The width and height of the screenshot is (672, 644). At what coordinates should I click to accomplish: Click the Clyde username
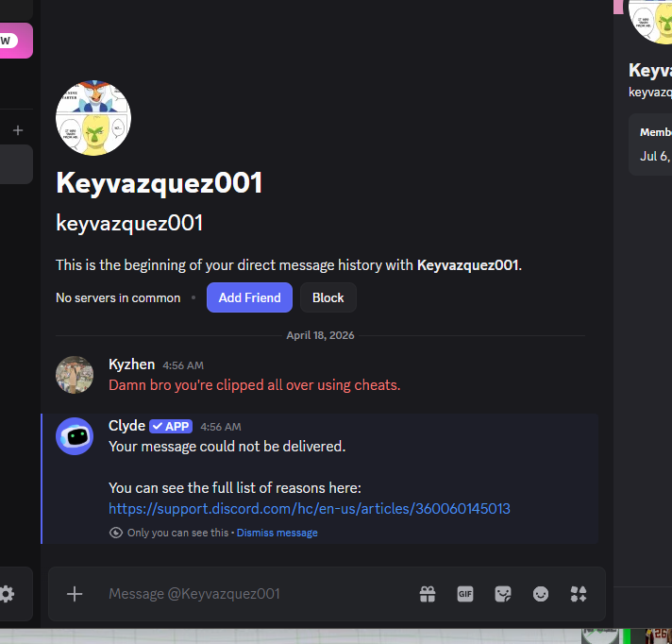pyautogui.click(x=126, y=426)
